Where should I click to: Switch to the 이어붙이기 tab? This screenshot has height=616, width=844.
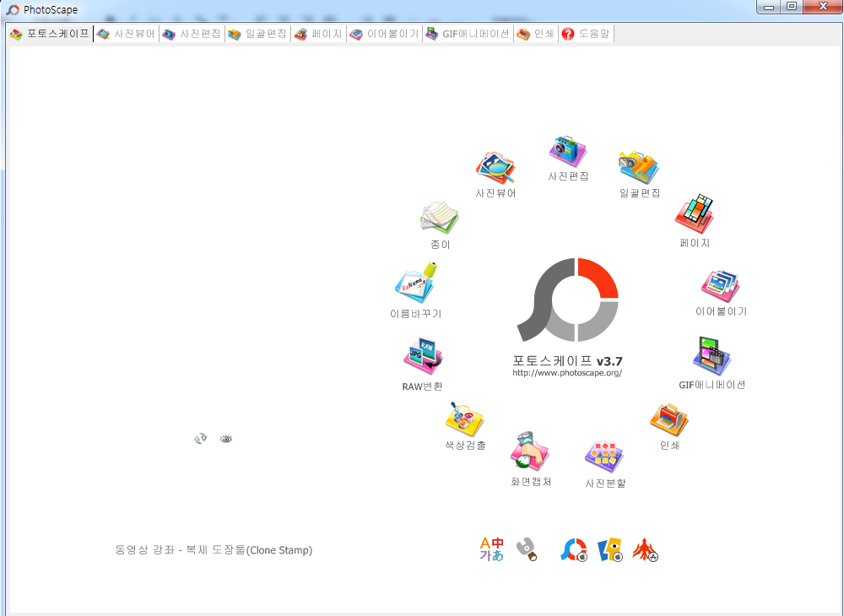(x=384, y=34)
